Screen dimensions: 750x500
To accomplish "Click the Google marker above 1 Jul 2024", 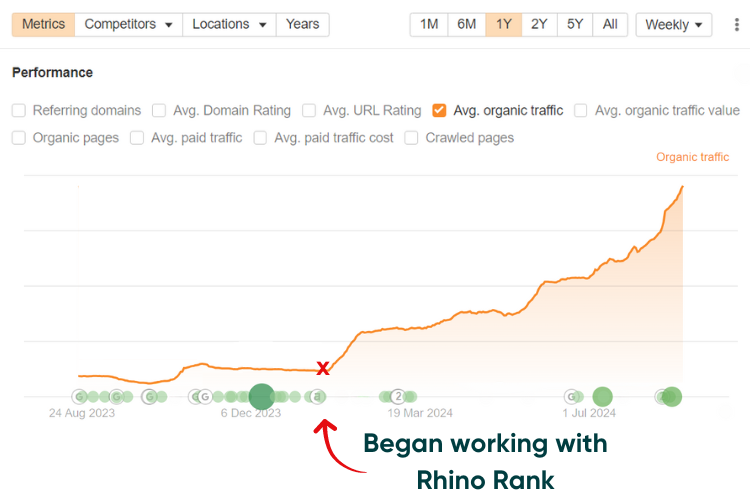I will [x=571, y=397].
